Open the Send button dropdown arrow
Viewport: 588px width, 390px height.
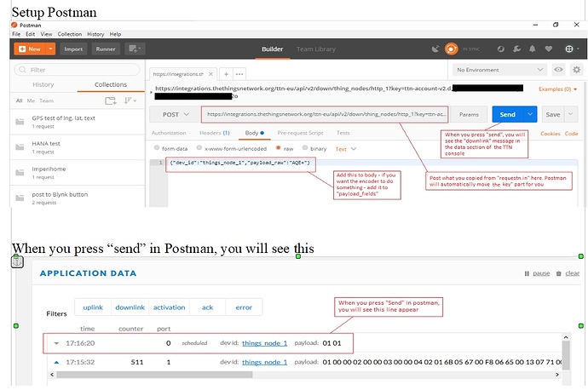pos(530,115)
